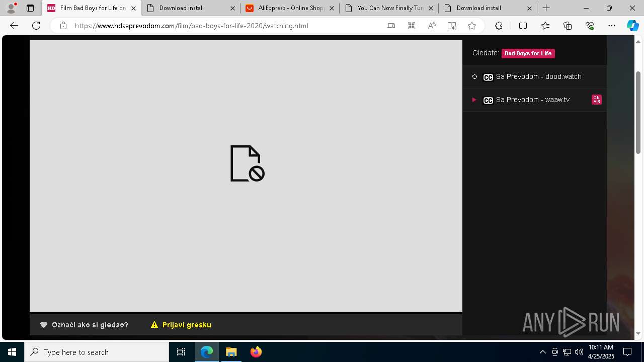
Task: Switch to the AliExpress Online Shopping tab
Action: [x=289, y=8]
